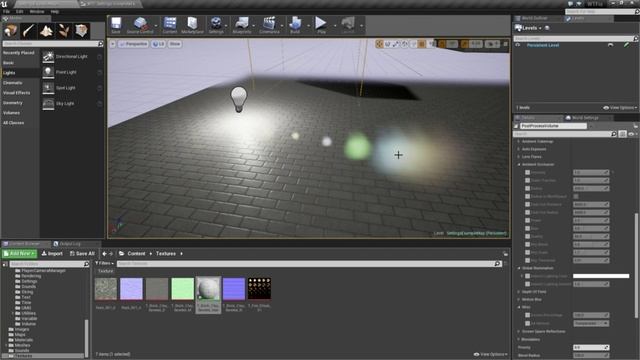This screenshot has width=640, height=360.
Task: Select Landscape mode icon
Action: (x=46, y=31)
